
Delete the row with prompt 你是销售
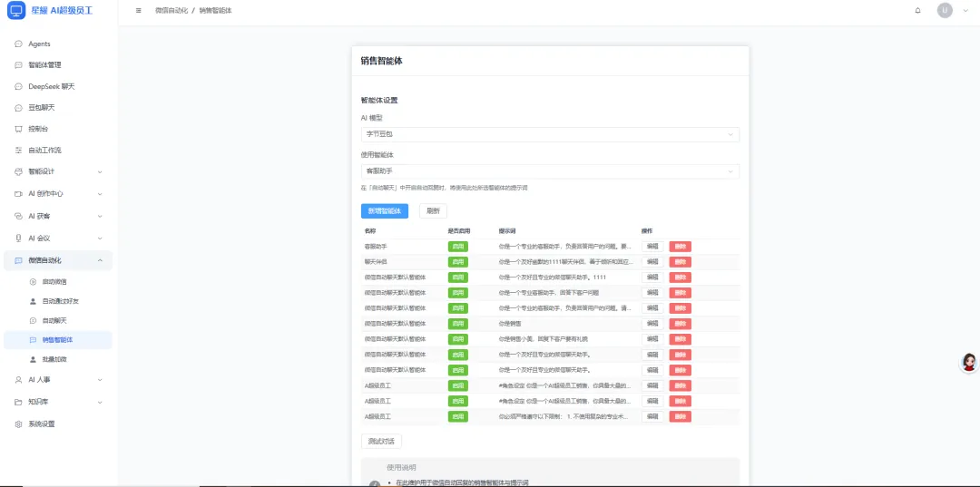(x=680, y=324)
